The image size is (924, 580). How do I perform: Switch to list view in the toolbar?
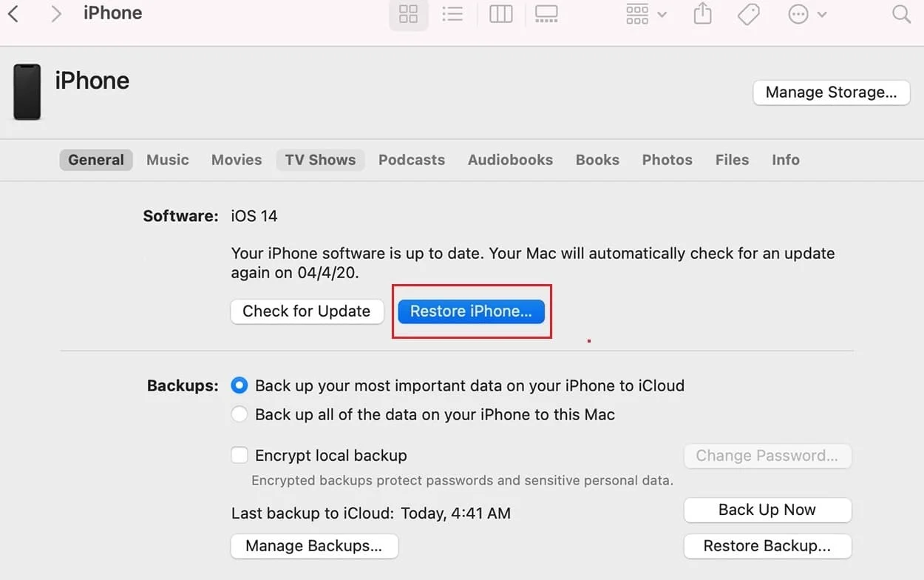453,14
